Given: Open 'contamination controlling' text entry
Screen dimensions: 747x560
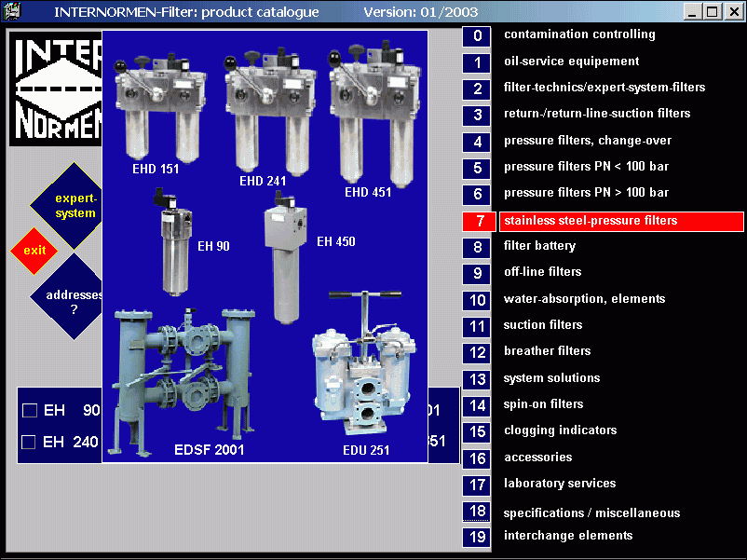Looking at the screenshot, I should 579,34.
